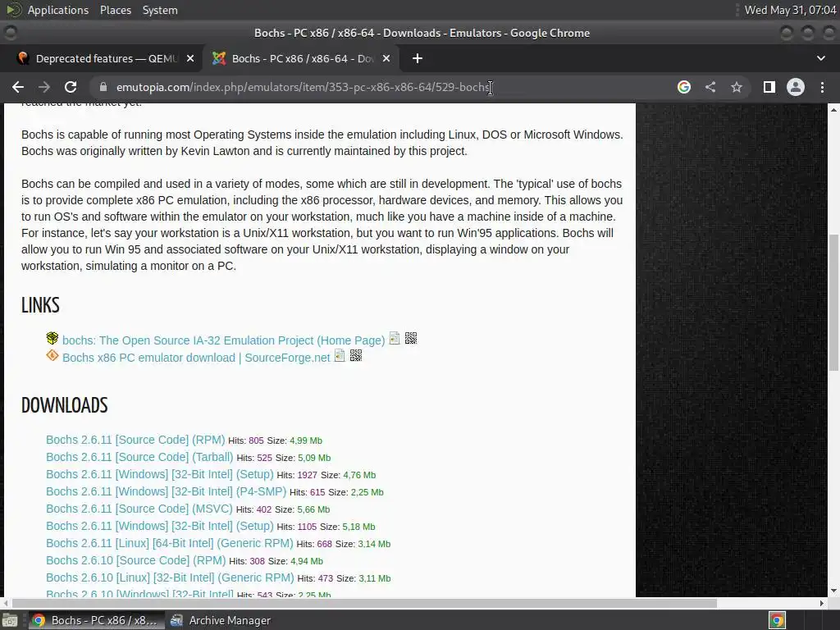Download Bochs 2.6.11 Windows Setup, 4,76 Mb
840x630 pixels.
click(x=160, y=474)
